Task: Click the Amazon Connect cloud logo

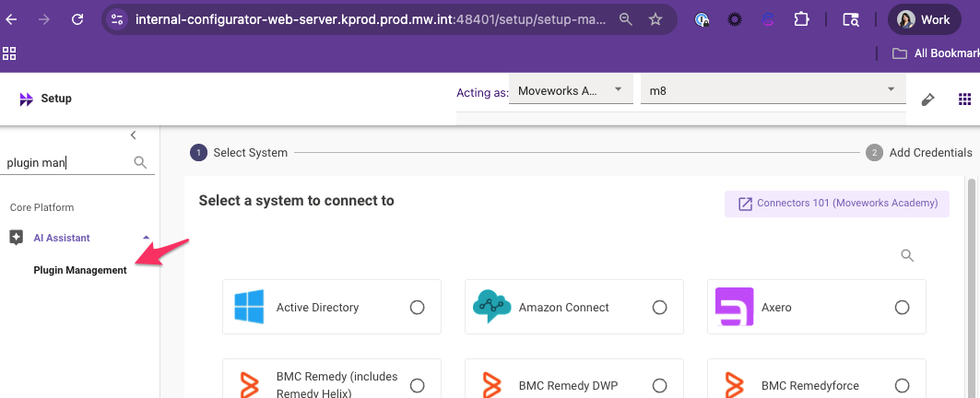Action: pos(492,306)
